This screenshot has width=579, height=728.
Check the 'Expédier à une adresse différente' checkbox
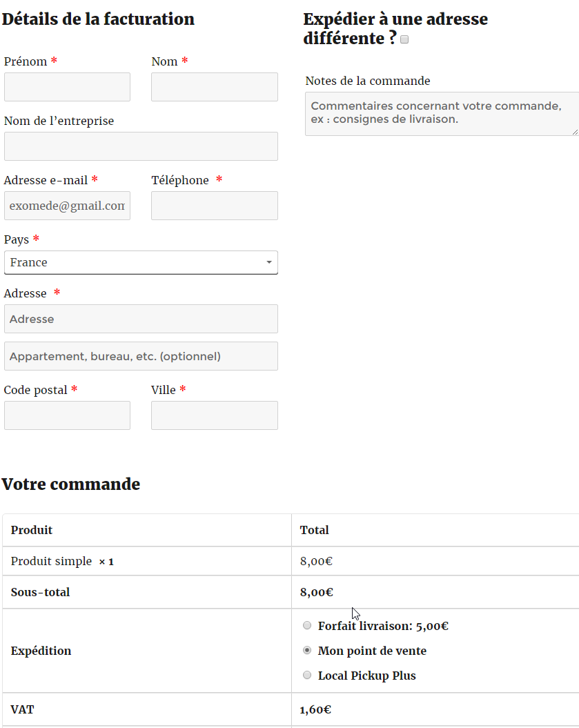click(404, 39)
